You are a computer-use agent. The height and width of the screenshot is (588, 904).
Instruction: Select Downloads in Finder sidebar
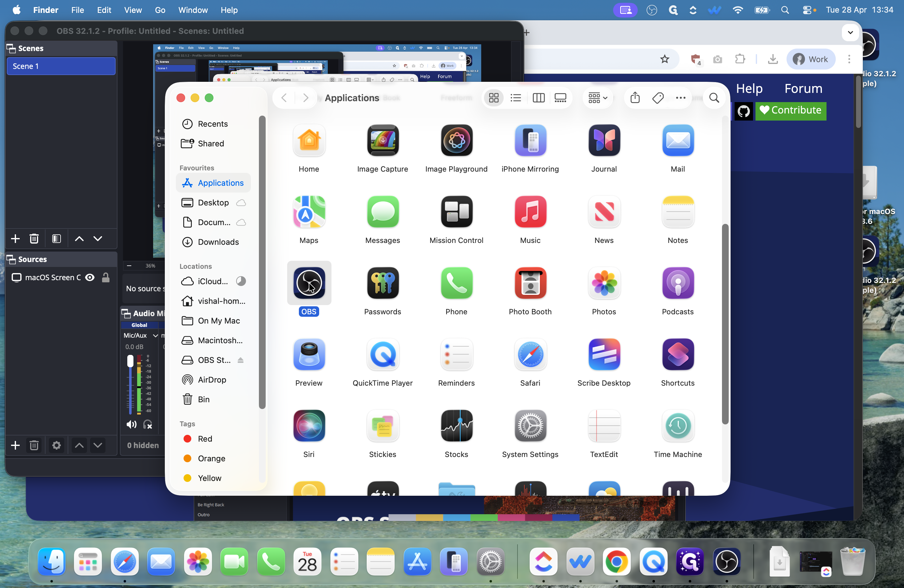coord(213,242)
